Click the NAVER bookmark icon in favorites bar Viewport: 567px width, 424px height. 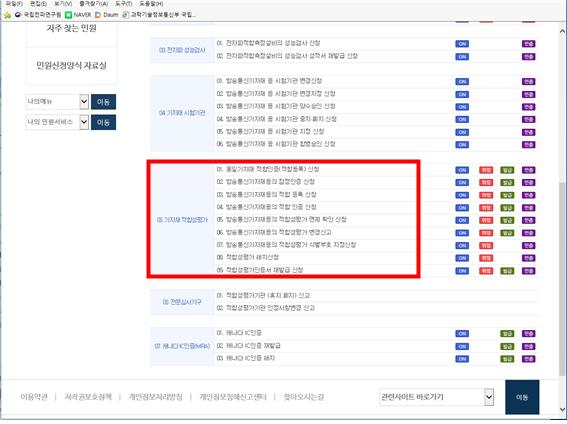point(68,15)
